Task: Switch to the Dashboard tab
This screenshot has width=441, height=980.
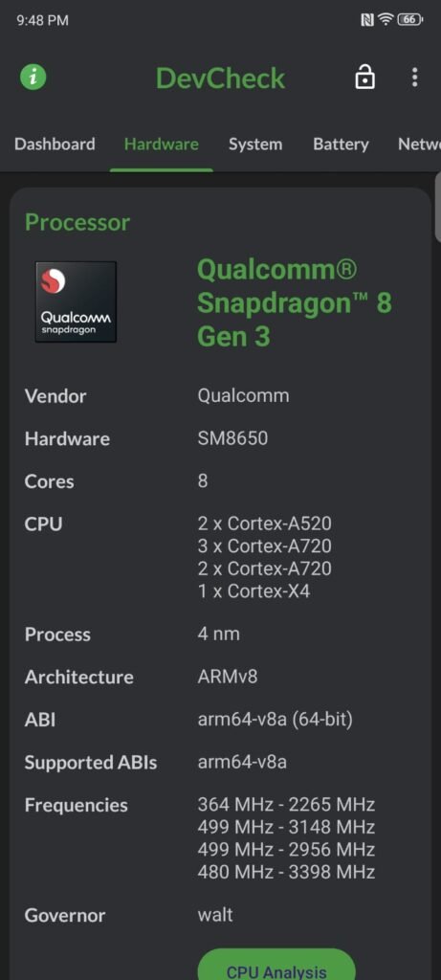Action: point(55,145)
